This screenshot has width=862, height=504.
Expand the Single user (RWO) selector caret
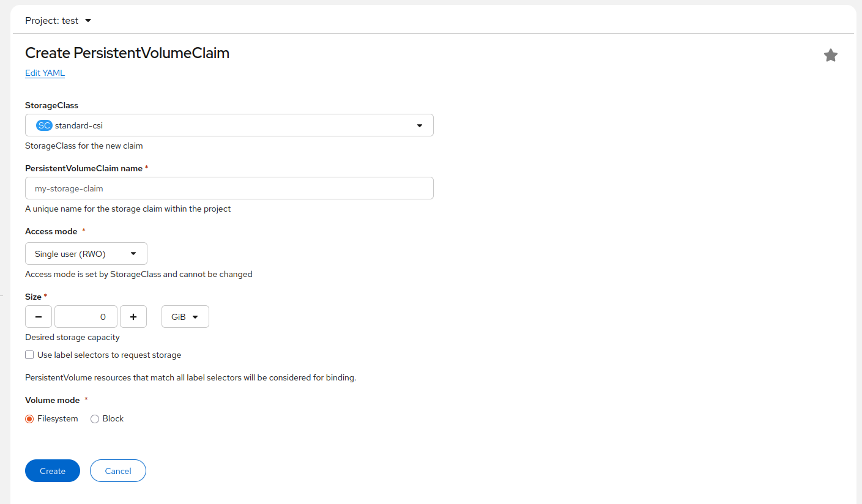[x=133, y=253]
